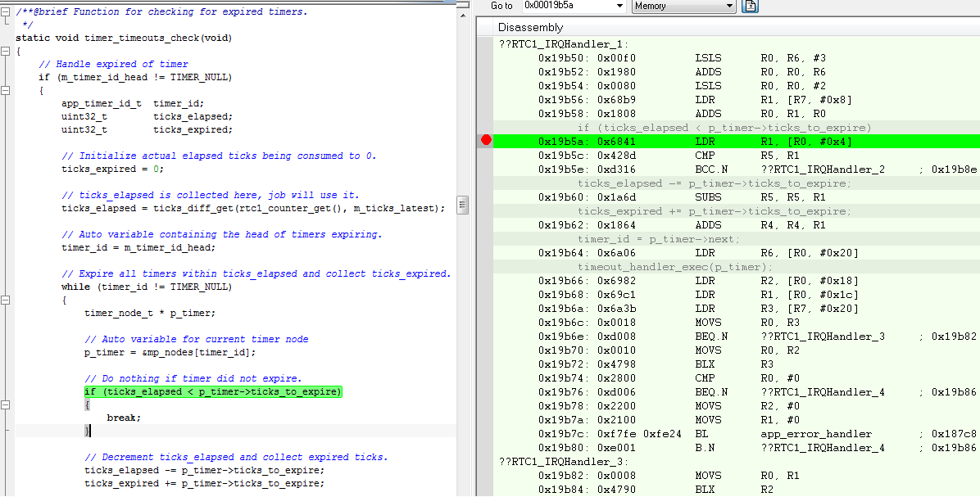Click the '// Handle expired of timer' comment
The image size is (980, 497).
click(113, 65)
